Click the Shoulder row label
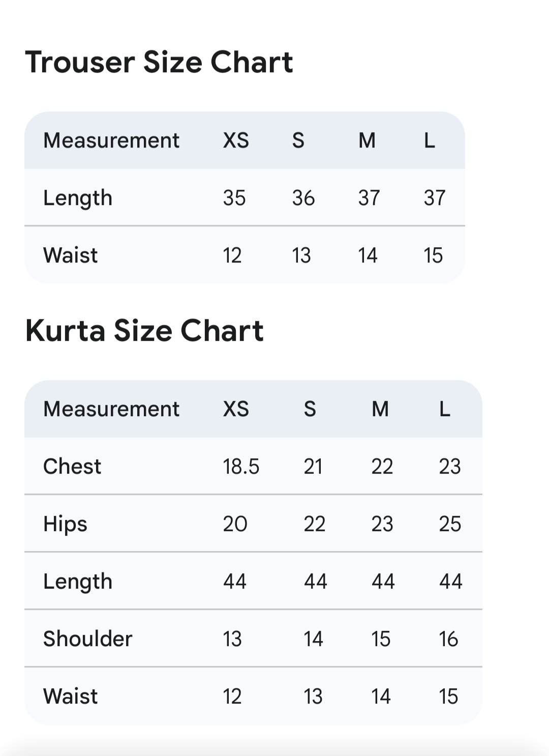549x756 pixels. click(x=88, y=639)
